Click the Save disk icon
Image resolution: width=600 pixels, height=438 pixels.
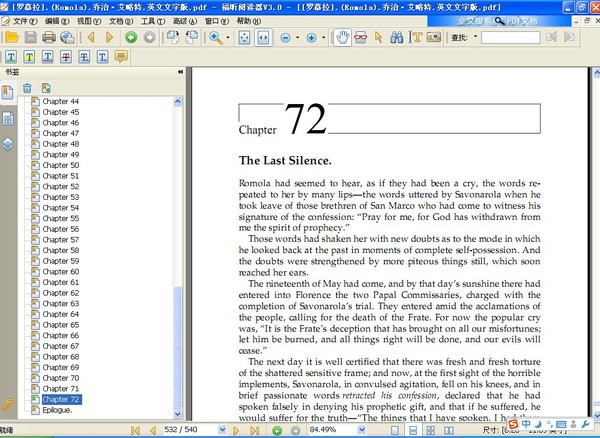(x=31, y=37)
